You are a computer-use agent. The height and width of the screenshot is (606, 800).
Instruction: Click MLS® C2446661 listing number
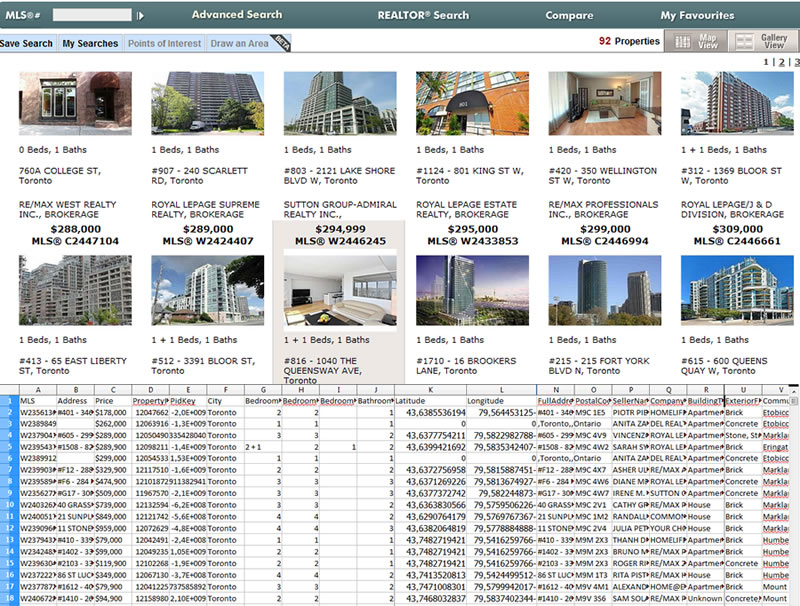pyautogui.click(x=737, y=241)
